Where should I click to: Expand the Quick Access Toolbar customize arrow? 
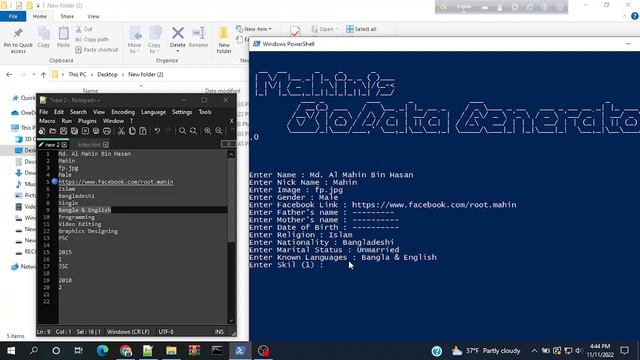(38, 6)
